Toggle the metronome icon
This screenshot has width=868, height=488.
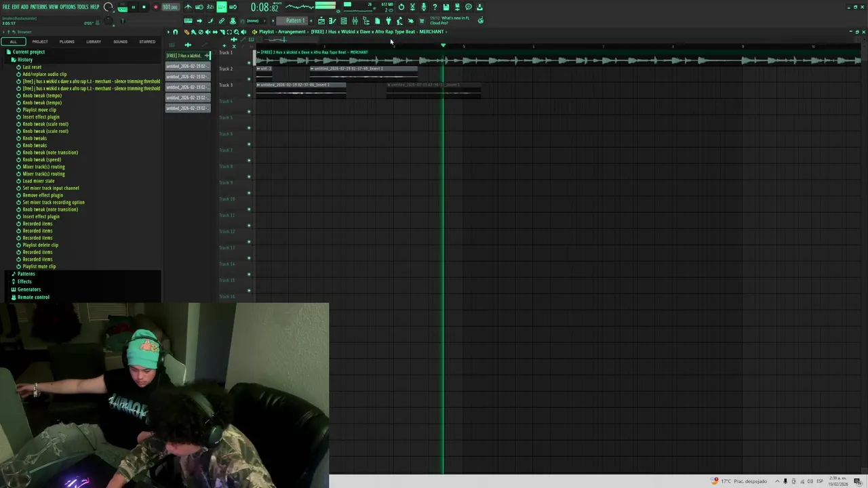pyautogui.click(x=188, y=7)
